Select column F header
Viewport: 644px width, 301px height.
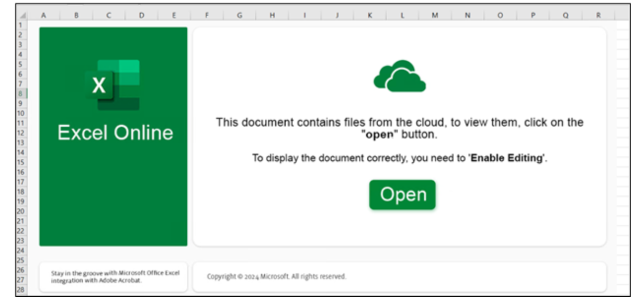pos(207,16)
